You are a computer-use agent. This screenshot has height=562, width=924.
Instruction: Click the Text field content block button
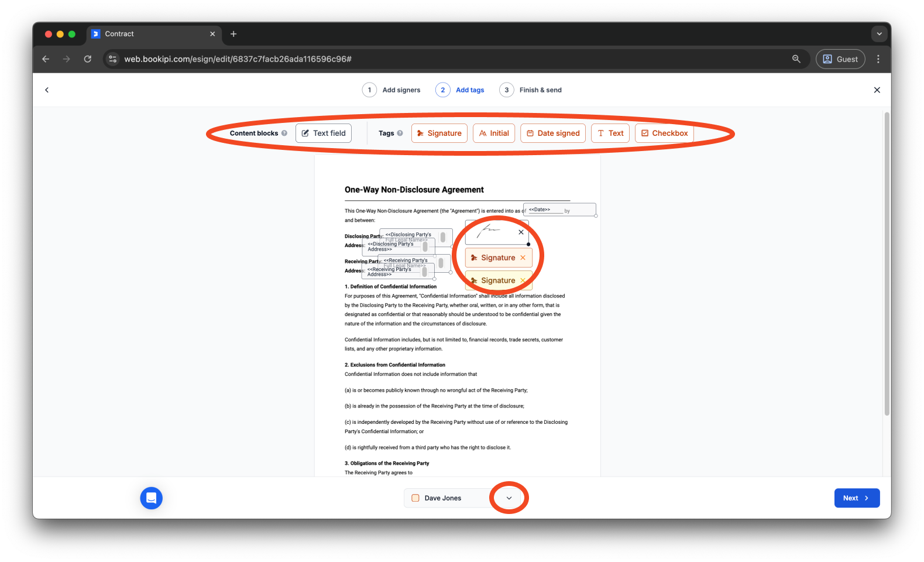click(324, 133)
